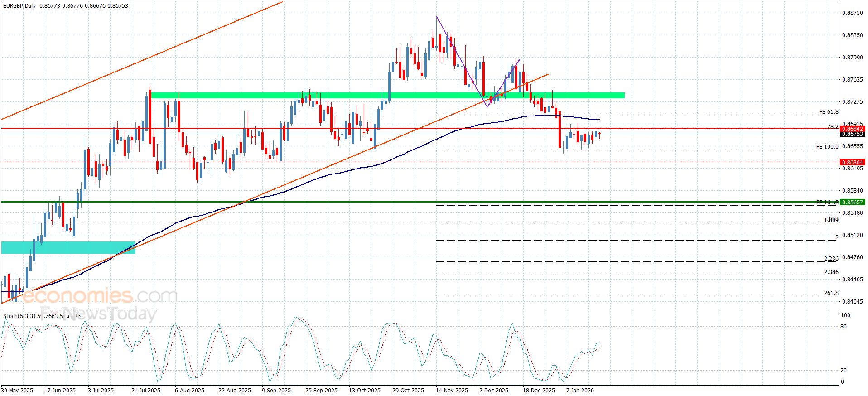The height and width of the screenshot is (396, 868).
Task: Click the turquoise support zone rectangle
Action: click(68, 247)
